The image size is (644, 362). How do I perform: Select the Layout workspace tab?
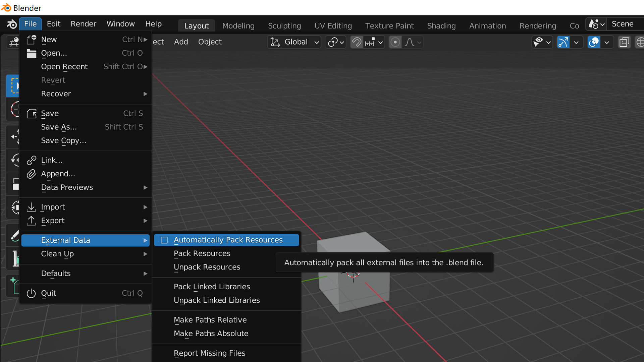click(x=196, y=26)
